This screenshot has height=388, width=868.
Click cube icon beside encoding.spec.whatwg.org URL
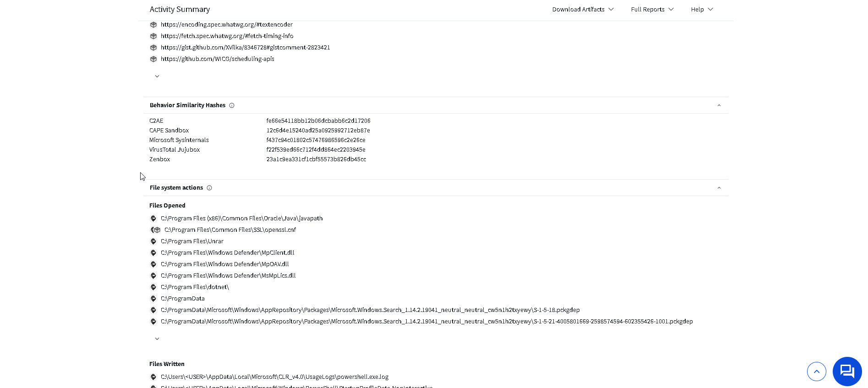153,25
